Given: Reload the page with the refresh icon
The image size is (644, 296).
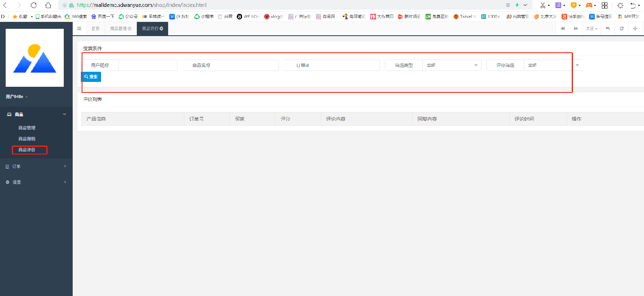Looking at the screenshot, I should pyautogui.click(x=34, y=5).
